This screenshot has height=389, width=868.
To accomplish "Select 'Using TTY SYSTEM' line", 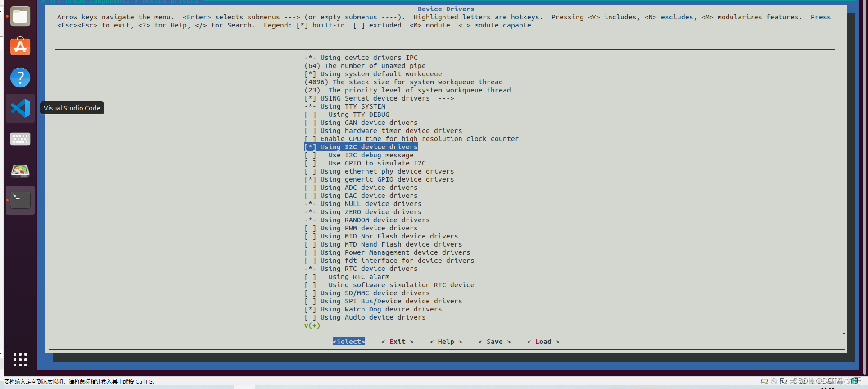I will 345,106.
